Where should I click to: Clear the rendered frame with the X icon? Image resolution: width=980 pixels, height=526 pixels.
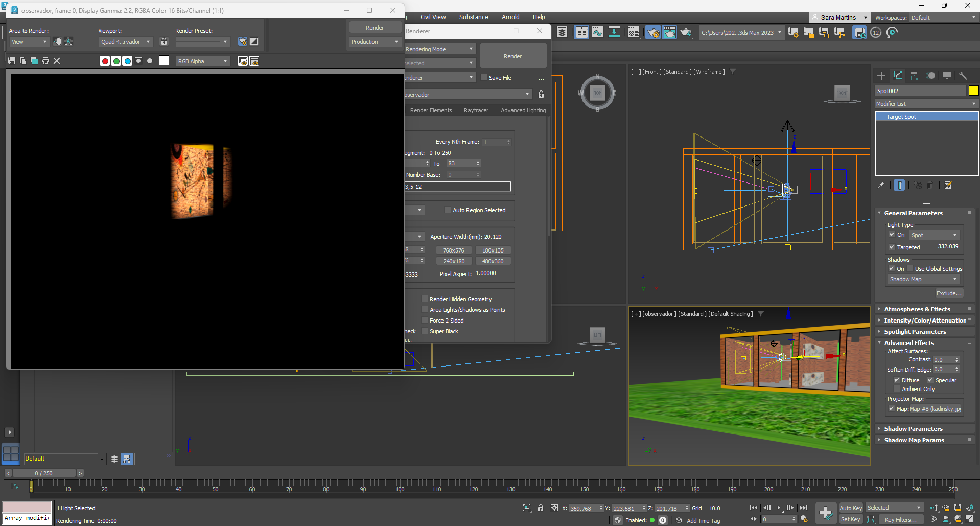[57, 61]
